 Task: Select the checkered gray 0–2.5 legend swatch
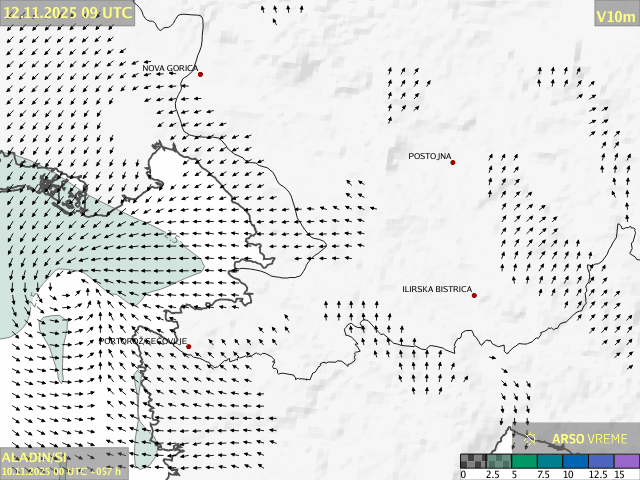472,461
